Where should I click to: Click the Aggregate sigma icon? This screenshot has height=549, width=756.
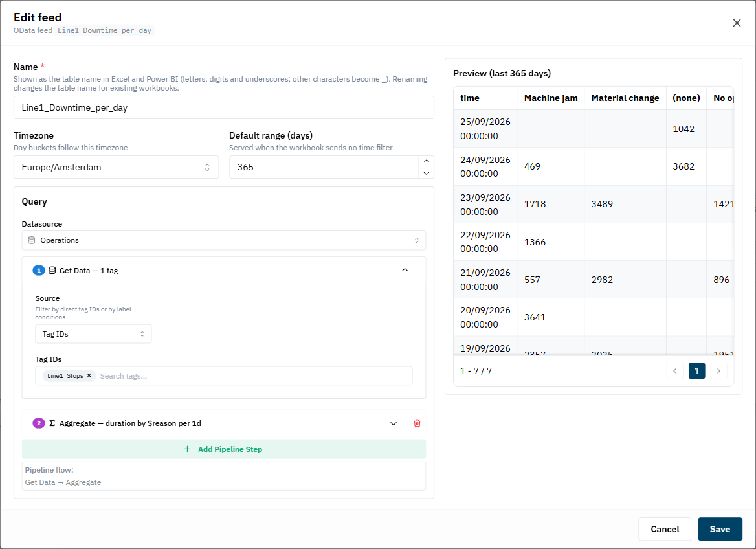click(52, 423)
